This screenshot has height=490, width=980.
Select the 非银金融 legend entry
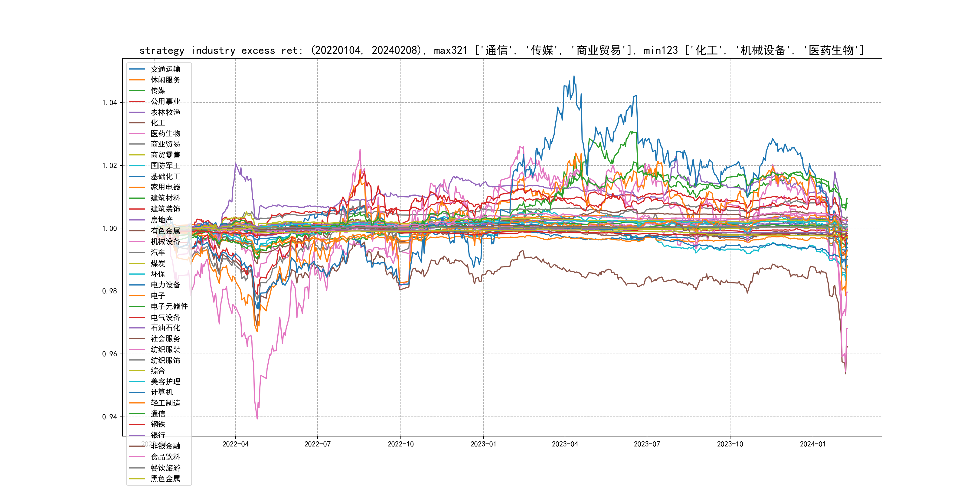point(165,446)
